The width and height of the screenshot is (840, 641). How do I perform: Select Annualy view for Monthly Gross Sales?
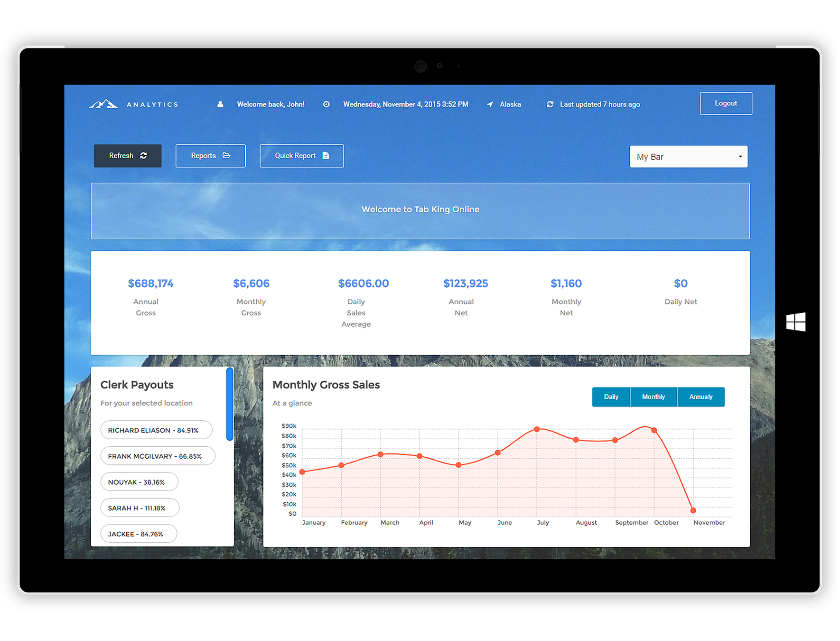pyautogui.click(x=701, y=397)
